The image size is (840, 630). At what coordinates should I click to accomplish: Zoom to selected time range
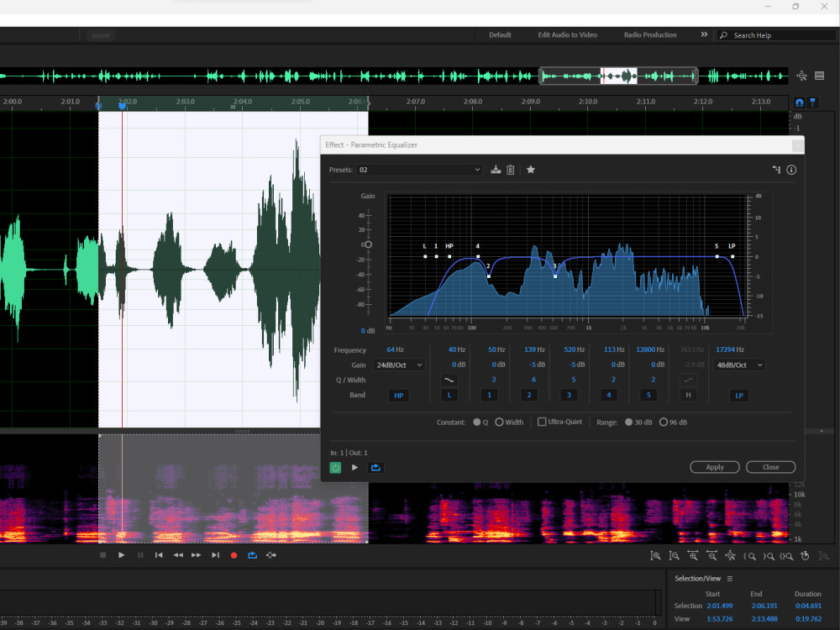coord(788,555)
